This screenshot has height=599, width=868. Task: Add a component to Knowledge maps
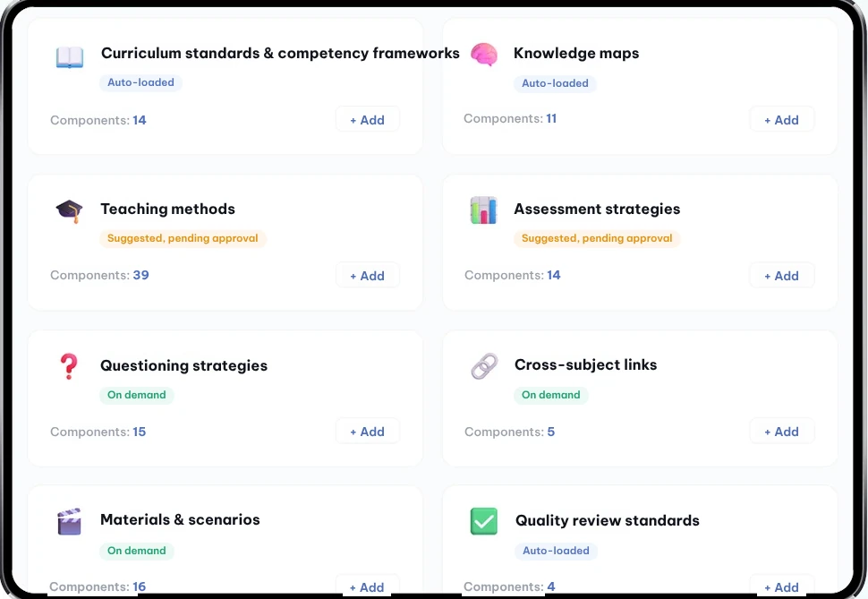[x=781, y=120]
